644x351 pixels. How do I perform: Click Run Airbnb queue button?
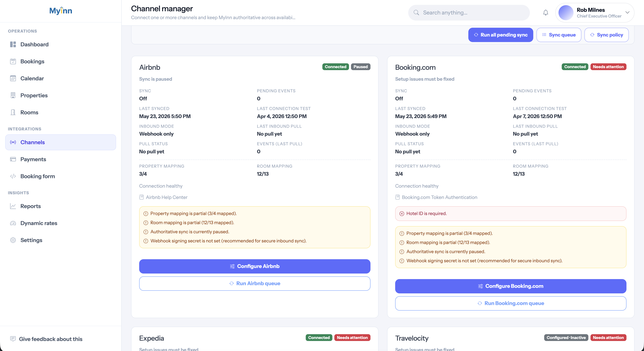tap(255, 284)
